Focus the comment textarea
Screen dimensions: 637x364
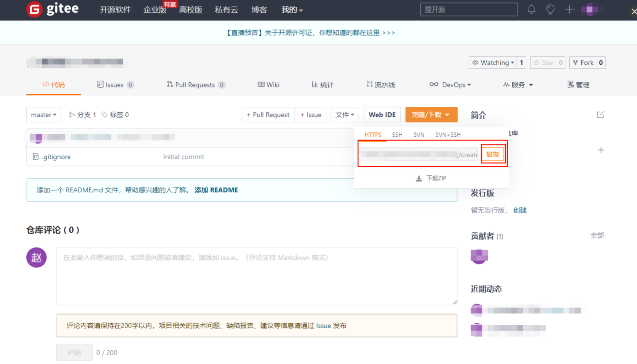tap(257, 276)
